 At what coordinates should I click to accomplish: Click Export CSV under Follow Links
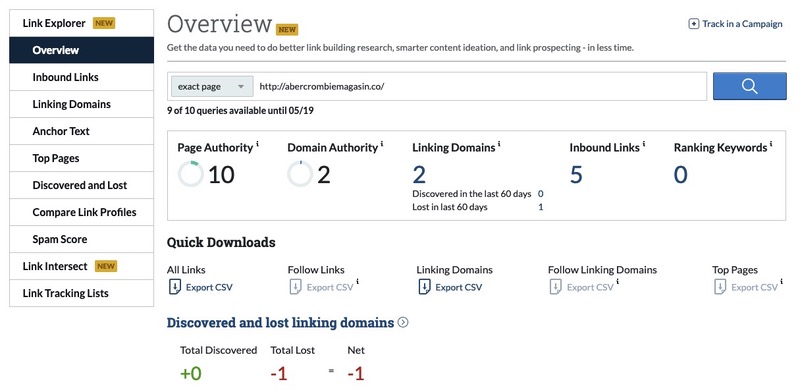pos(330,287)
